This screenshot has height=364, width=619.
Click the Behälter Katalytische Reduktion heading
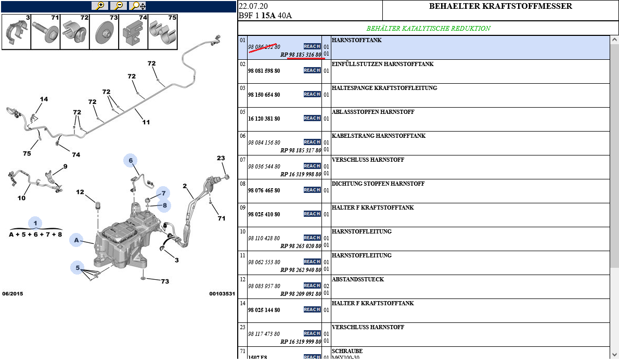(428, 29)
